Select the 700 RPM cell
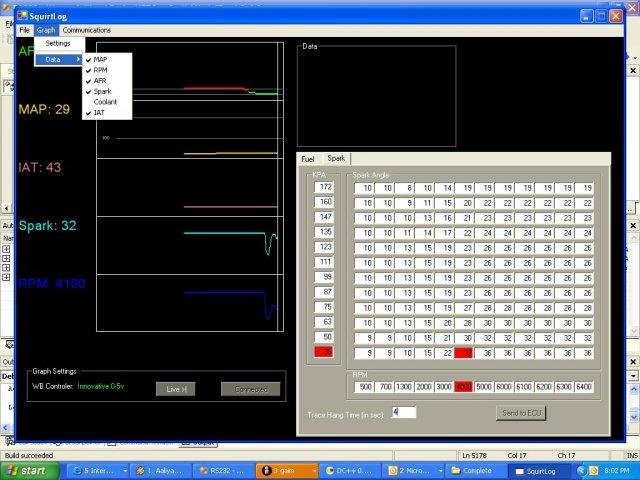Image resolution: width=640 pixels, height=480 pixels. [x=384, y=387]
